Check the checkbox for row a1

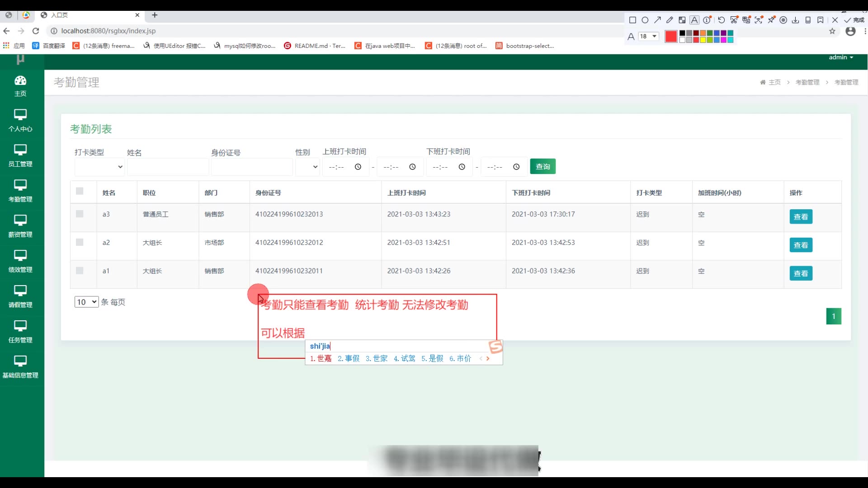(x=80, y=271)
